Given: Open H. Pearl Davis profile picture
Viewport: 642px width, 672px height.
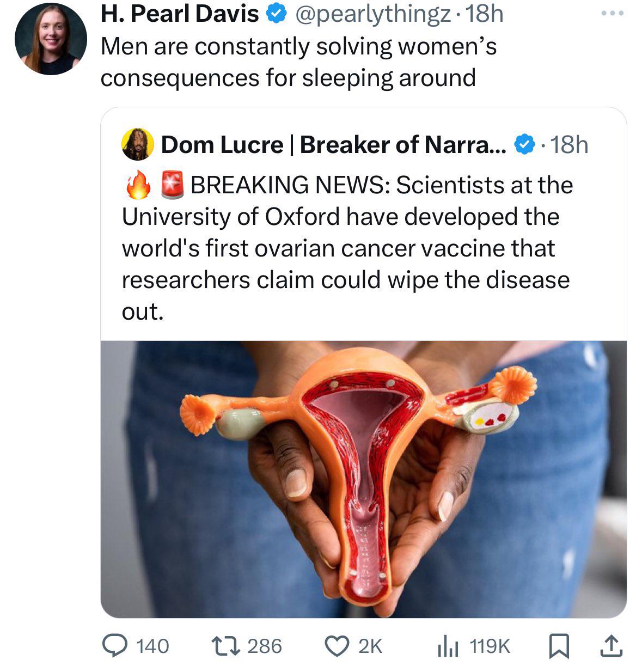Looking at the screenshot, I should [51, 39].
